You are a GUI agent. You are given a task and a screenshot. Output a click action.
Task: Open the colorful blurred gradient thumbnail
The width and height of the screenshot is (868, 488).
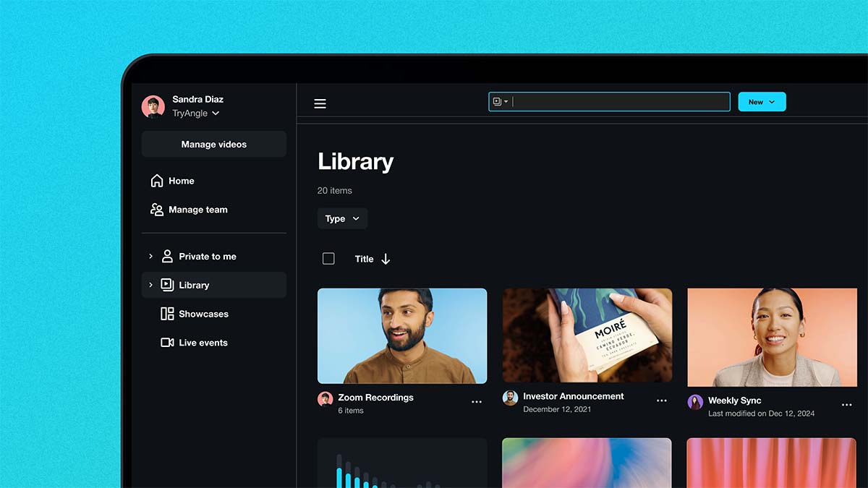tap(587, 463)
